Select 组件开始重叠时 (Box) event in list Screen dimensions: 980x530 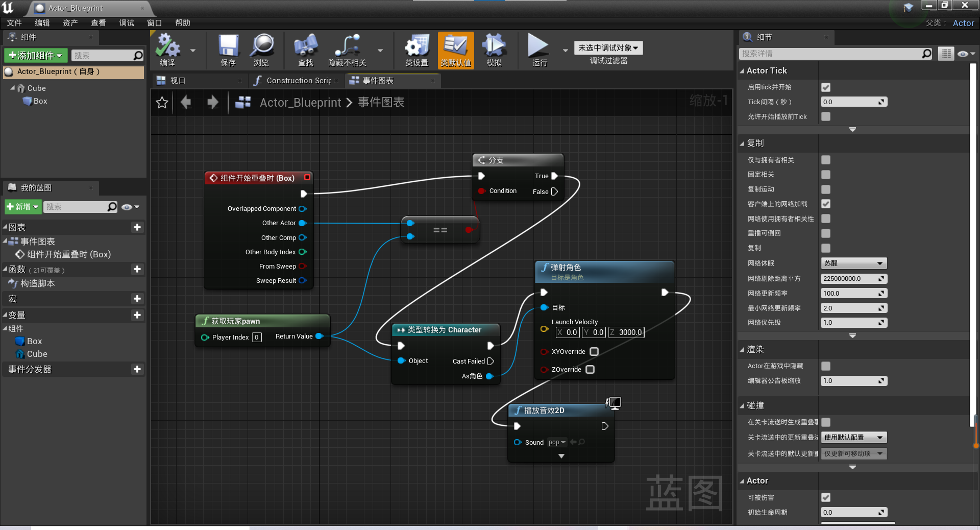point(68,254)
